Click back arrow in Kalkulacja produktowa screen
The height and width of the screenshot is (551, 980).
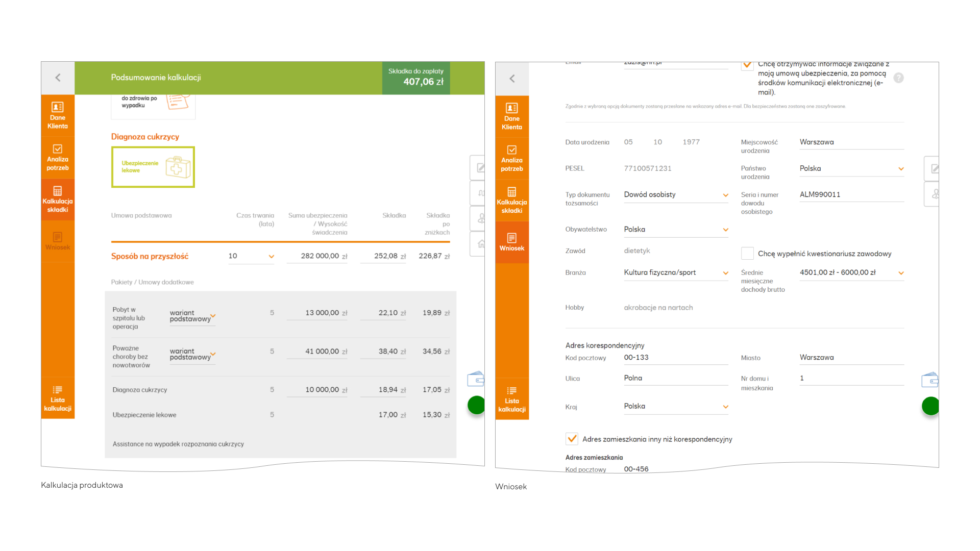58,78
